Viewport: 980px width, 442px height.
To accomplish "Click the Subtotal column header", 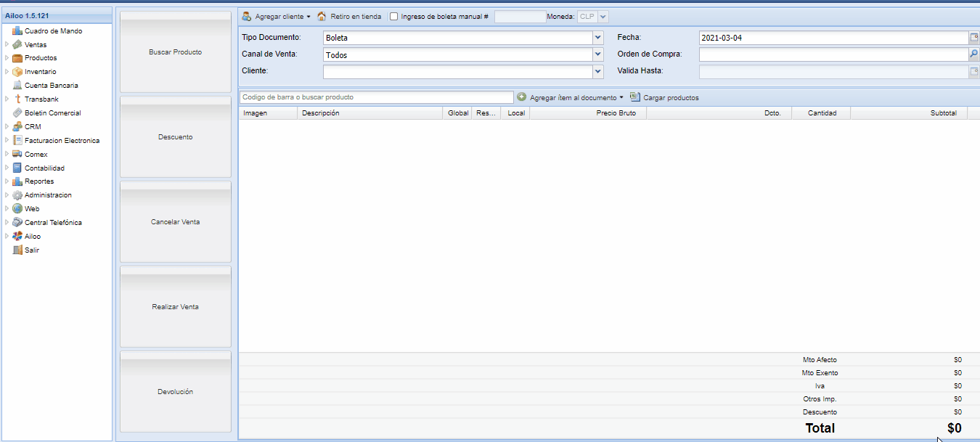I will [x=909, y=112].
